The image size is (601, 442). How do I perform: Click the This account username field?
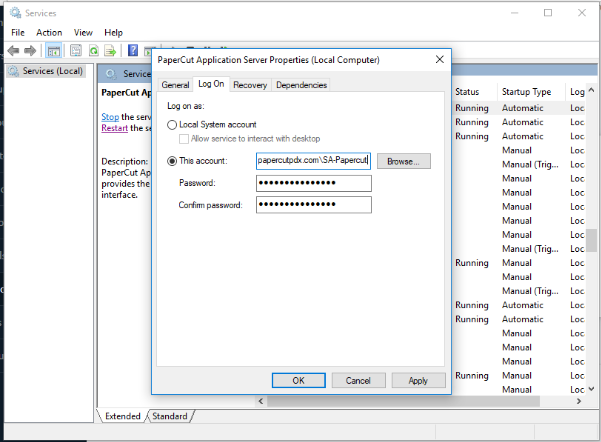tap(313, 161)
